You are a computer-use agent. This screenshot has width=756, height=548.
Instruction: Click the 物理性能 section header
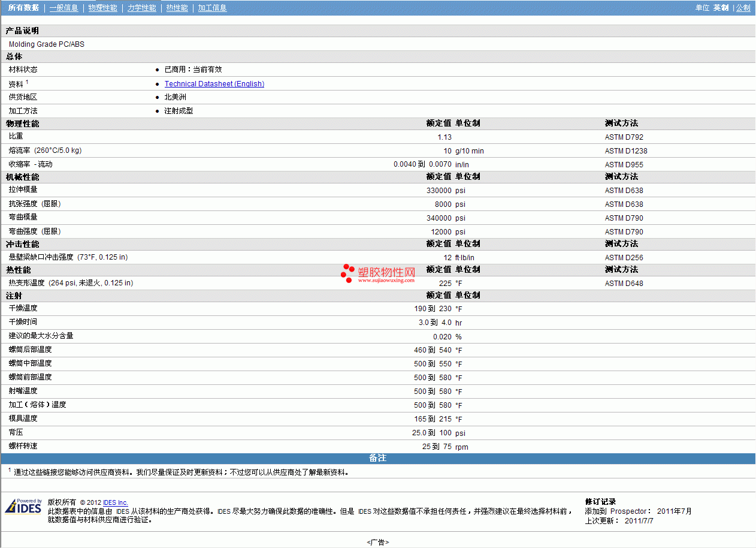click(378, 124)
